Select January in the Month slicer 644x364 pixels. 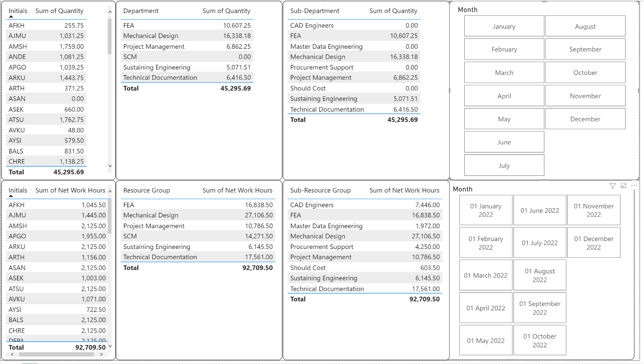[x=504, y=26]
